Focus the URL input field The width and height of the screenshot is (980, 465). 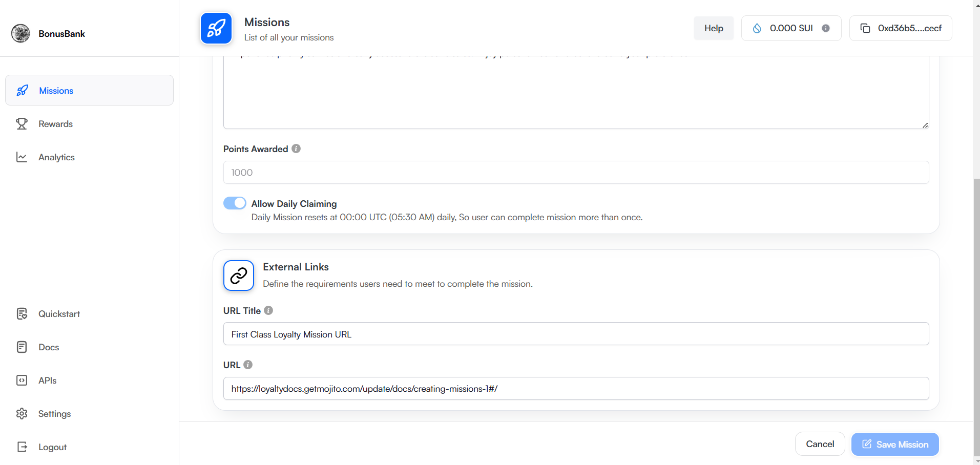(576, 389)
